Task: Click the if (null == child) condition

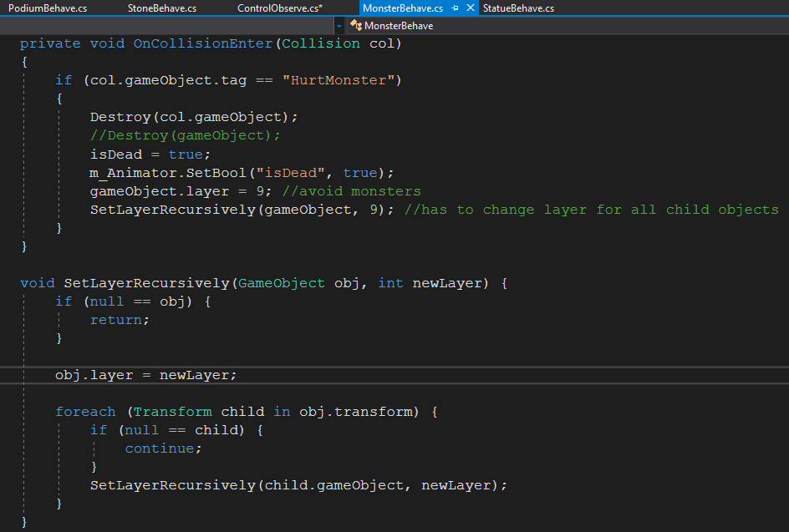Action: point(167,430)
